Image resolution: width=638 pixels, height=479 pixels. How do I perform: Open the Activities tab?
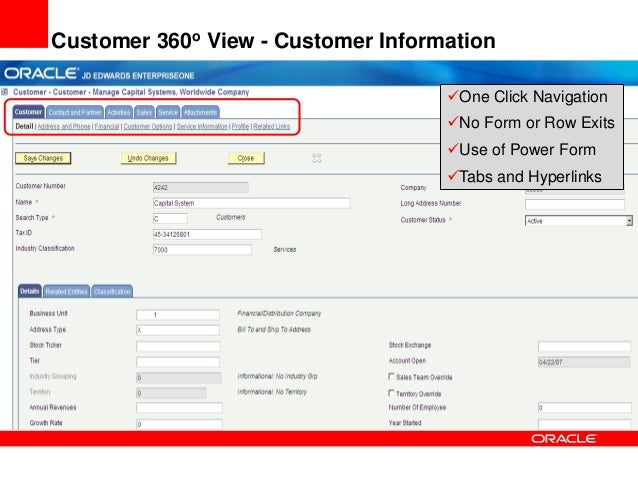118,112
